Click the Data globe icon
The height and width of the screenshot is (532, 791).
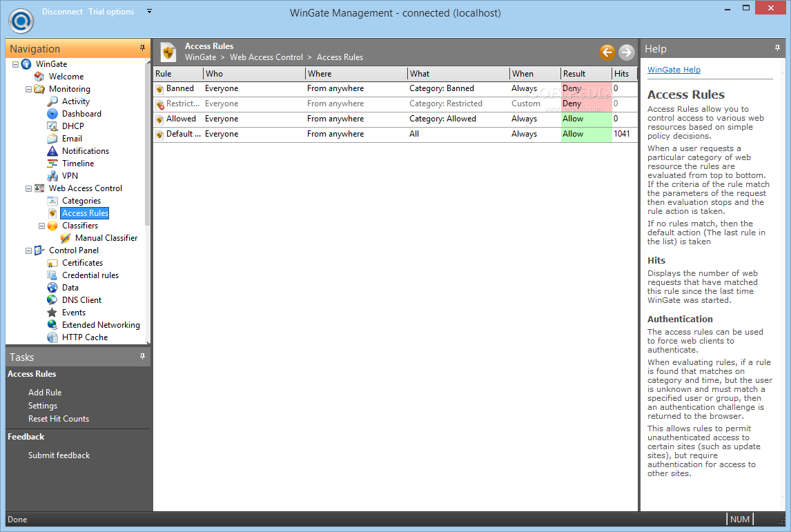(52, 288)
